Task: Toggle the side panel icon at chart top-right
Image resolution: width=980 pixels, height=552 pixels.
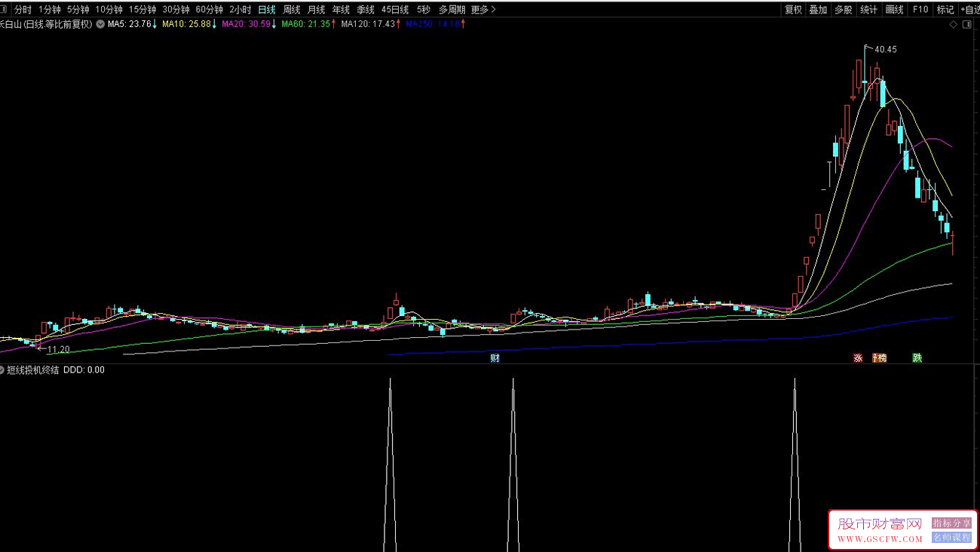Action: click(968, 24)
